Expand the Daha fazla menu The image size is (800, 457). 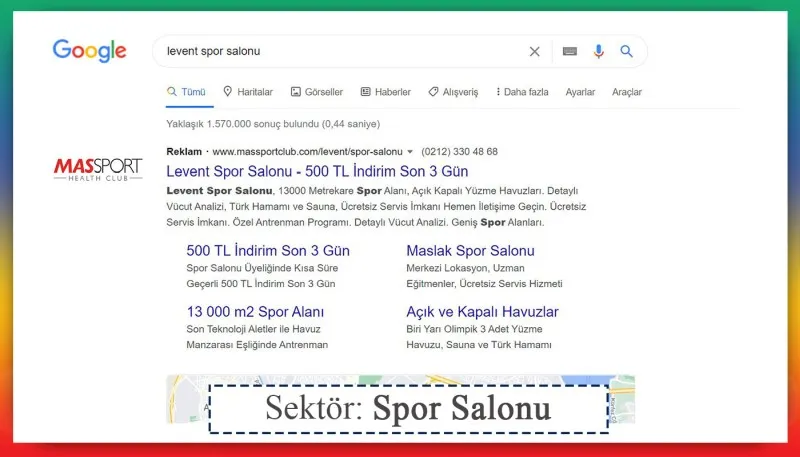pyautogui.click(x=522, y=92)
